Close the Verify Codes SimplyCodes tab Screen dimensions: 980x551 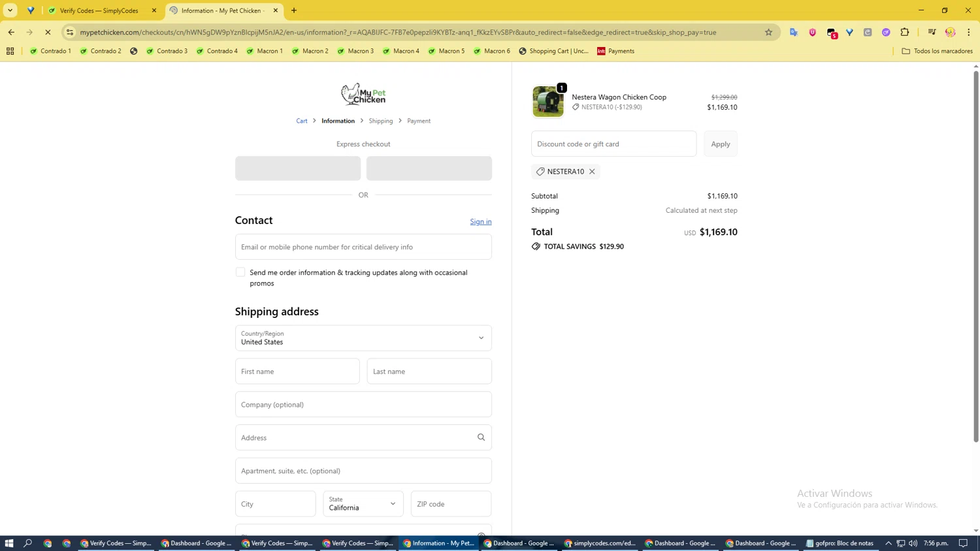[x=154, y=10]
